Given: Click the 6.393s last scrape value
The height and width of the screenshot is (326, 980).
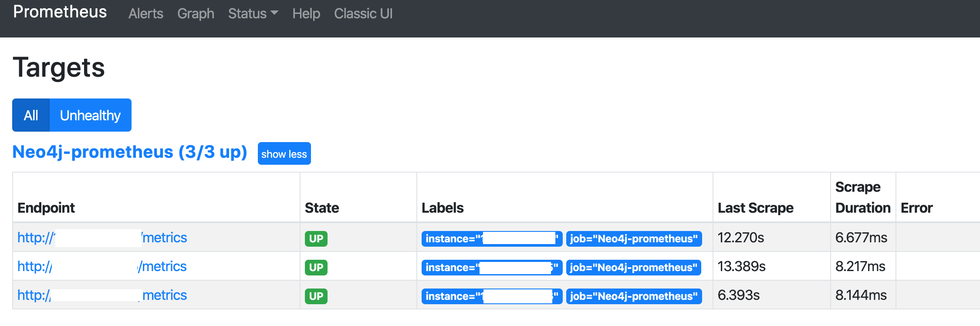Looking at the screenshot, I should pos(739,295).
